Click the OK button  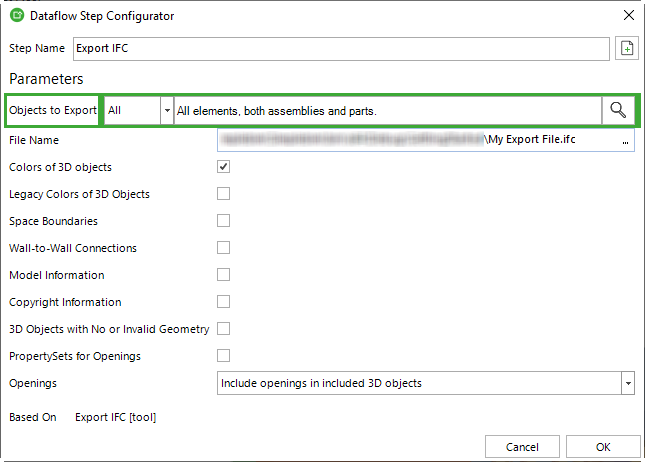[603, 447]
